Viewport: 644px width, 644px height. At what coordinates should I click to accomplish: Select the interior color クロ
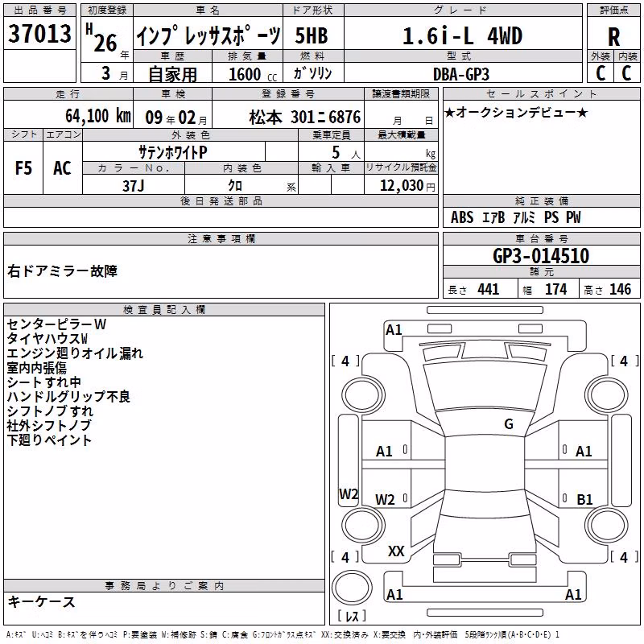235,186
